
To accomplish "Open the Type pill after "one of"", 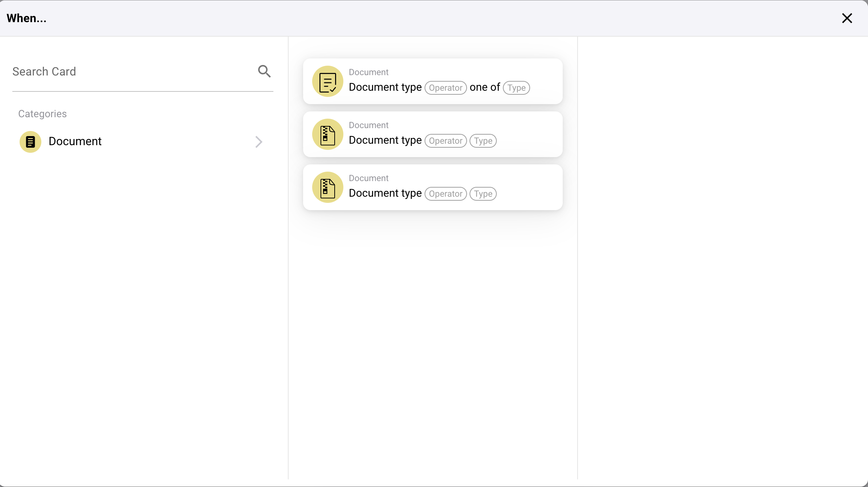I will coord(516,88).
